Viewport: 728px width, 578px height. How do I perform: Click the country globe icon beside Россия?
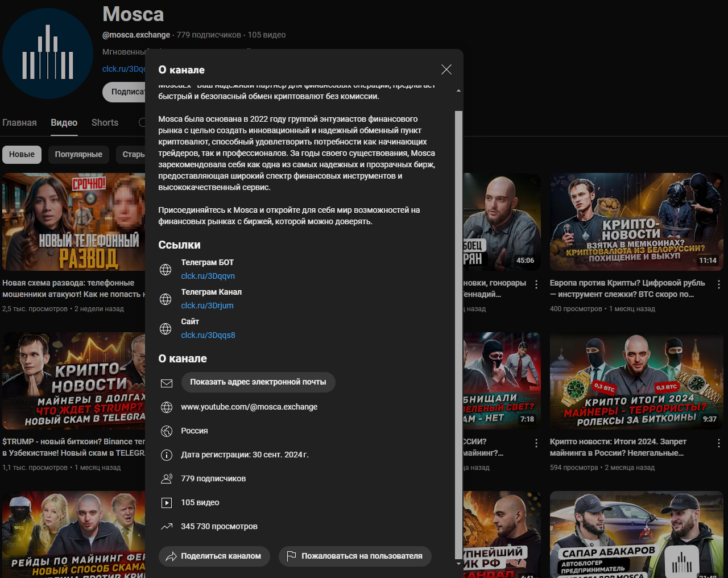[167, 431]
